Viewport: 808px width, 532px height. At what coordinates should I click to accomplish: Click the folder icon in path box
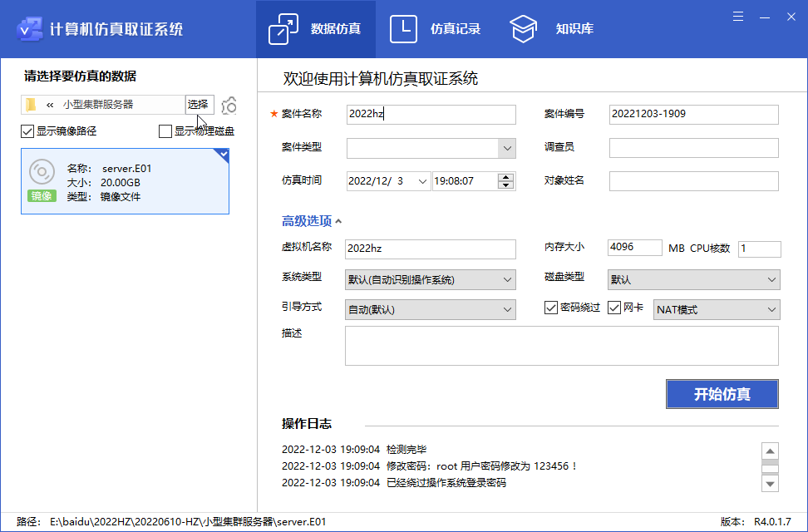(31, 105)
